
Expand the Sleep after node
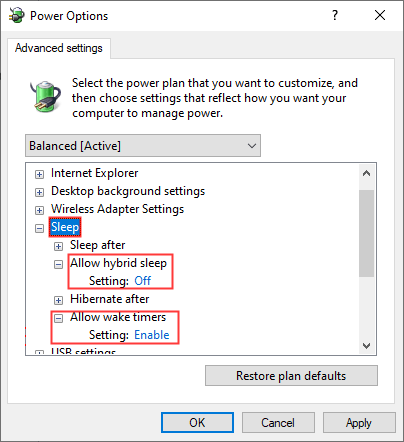coord(58,246)
